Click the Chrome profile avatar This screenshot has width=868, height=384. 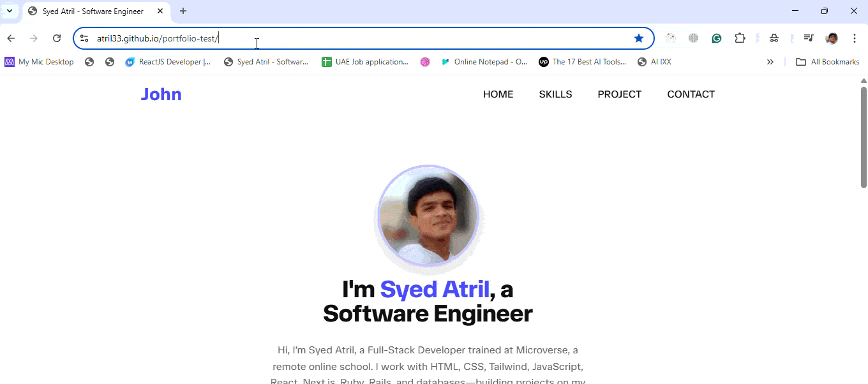pyautogui.click(x=832, y=38)
